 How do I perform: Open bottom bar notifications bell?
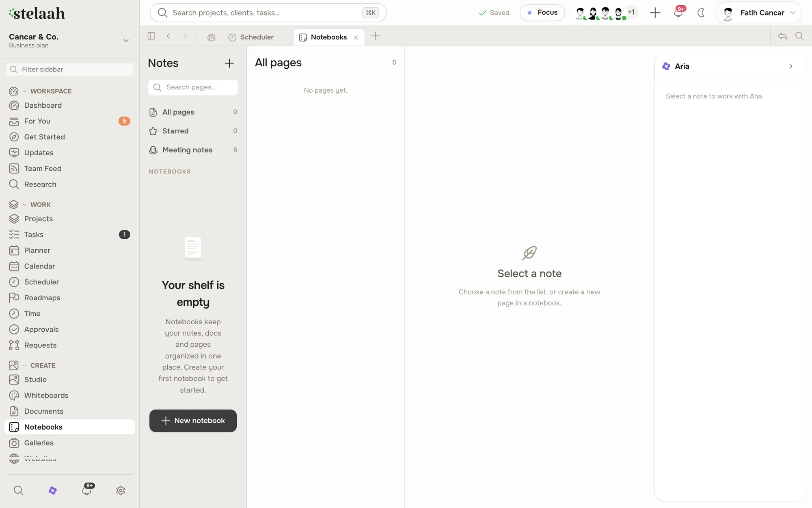click(87, 490)
